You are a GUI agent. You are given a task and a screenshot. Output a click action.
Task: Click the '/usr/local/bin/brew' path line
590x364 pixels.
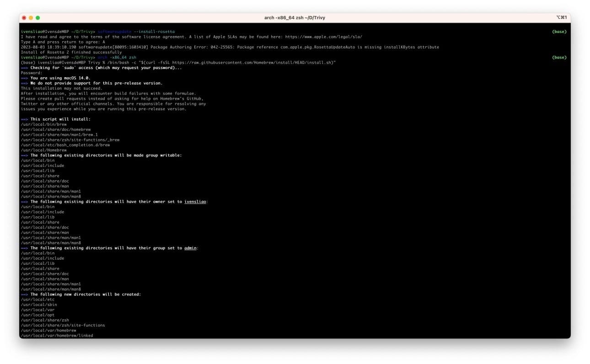pos(44,124)
